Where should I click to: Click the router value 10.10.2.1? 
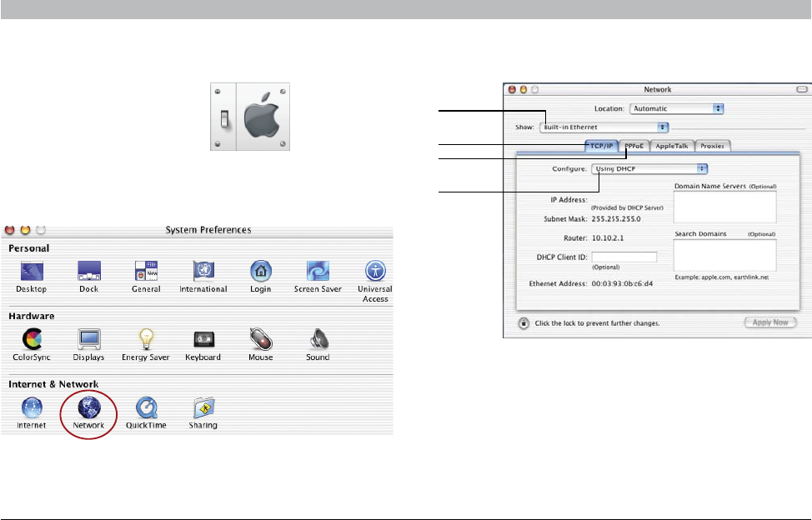click(608, 238)
